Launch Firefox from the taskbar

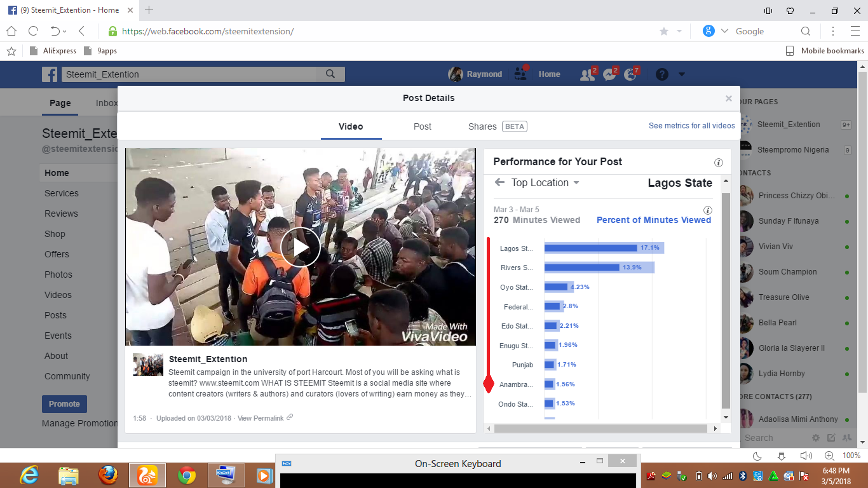click(x=109, y=475)
